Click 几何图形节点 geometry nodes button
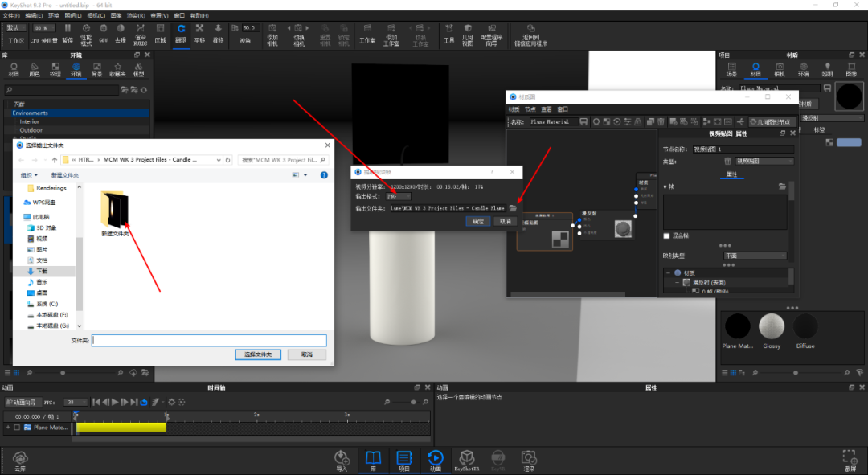 pyautogui.click(x=773, y=122)
